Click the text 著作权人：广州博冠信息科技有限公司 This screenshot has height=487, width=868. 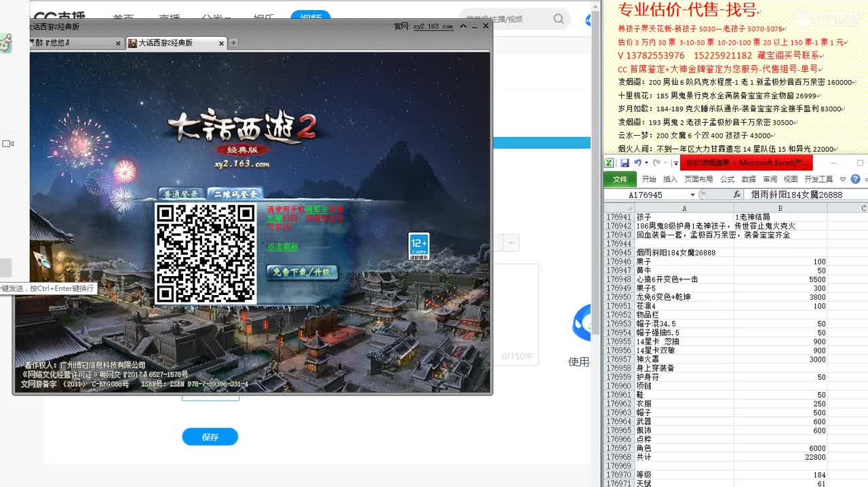pos(85,365)
